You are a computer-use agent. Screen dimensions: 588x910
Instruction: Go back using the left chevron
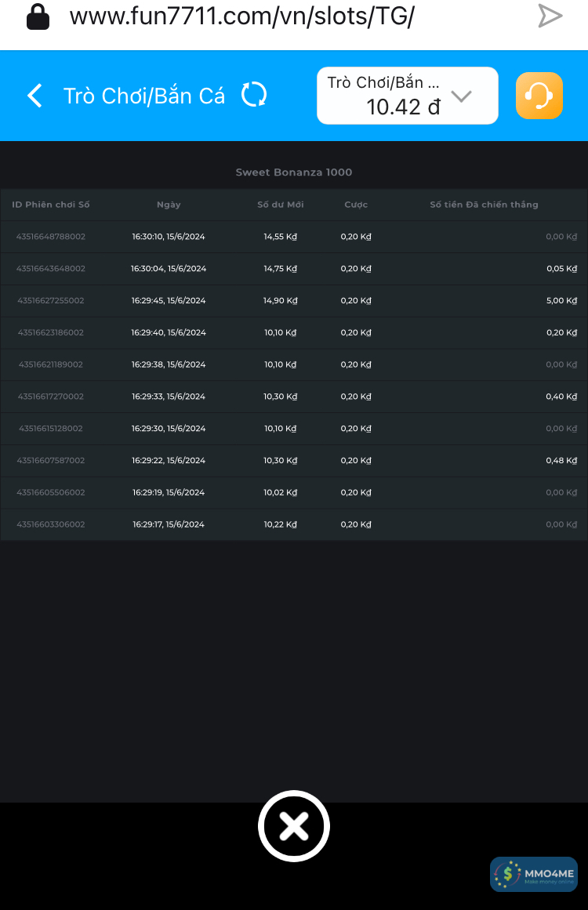tap(34, 96)
